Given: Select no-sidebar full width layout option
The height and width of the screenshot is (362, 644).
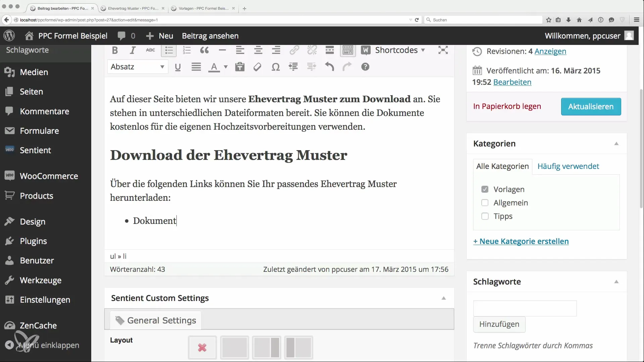Looking at the screenshot, I should coord(234,347).
